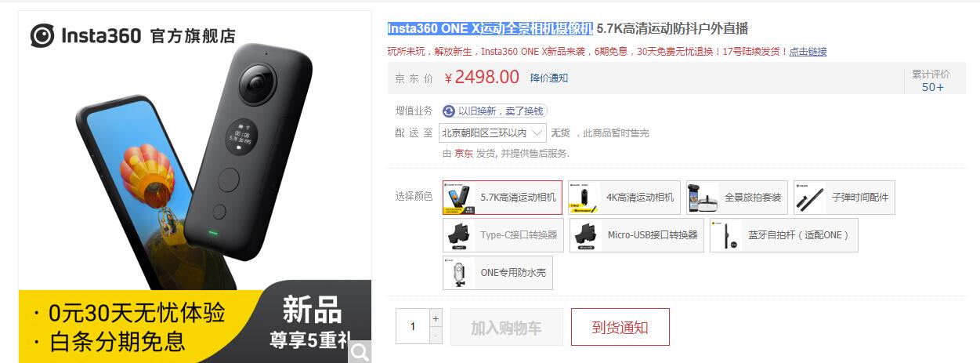Click the trade-in recycle icon beside 以旧换新
The image size is (980, 363).
pos(449,111)
